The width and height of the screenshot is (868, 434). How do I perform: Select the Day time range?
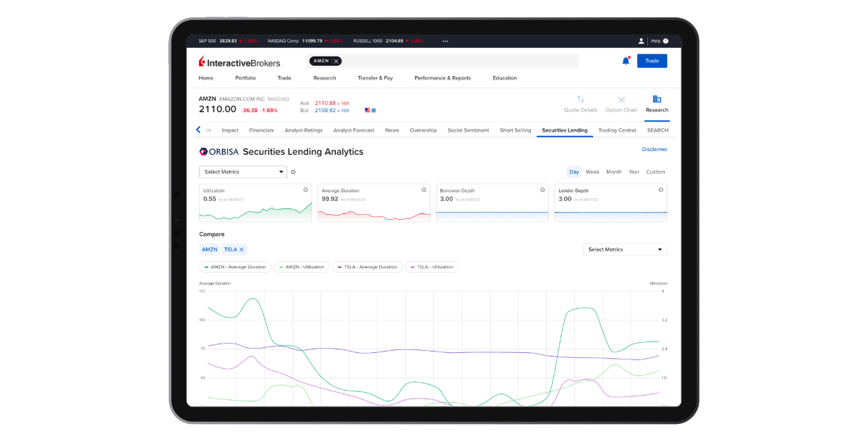(574, 171)
